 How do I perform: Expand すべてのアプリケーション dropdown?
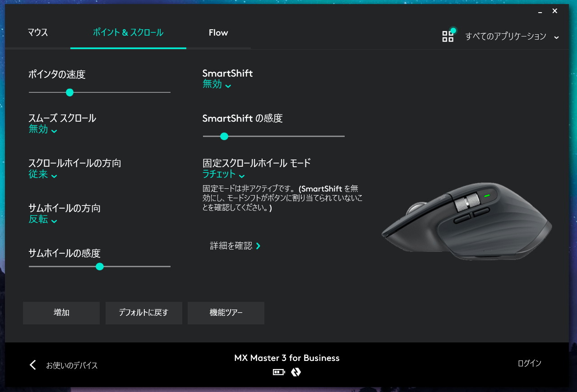coord(512,36)
